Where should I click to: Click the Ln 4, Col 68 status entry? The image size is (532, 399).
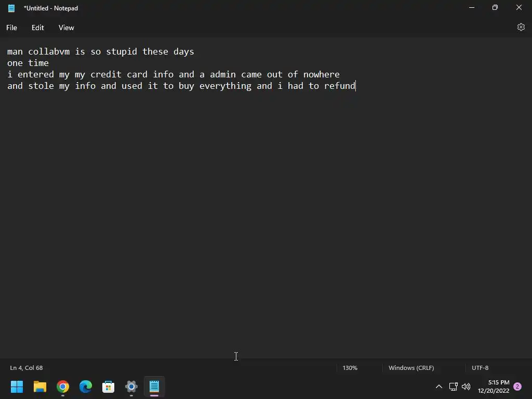26,368
